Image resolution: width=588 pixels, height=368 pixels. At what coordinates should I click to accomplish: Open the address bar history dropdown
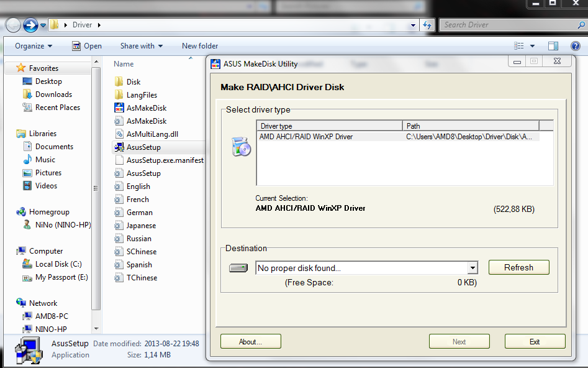click(413, 25)
